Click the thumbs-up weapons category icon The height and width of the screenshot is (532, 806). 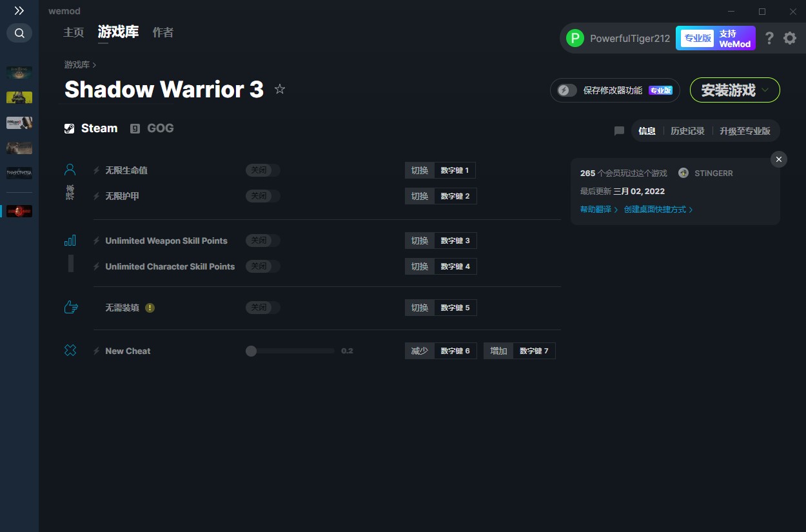(x=71, y=307)
